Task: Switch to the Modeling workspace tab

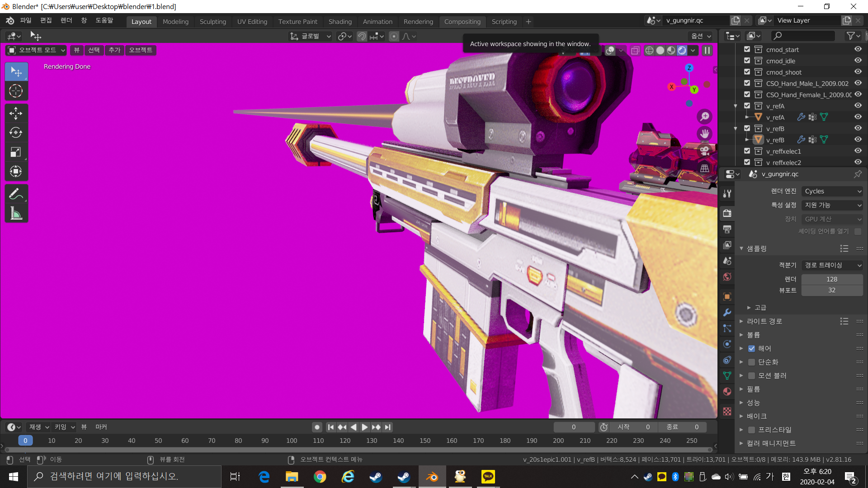Action: [175, 22]
